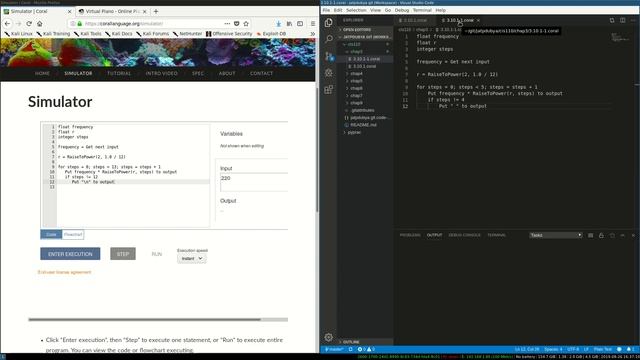Click the horizontal scrollbar below the simulator
640x360 pixels.
pos(158,320)
